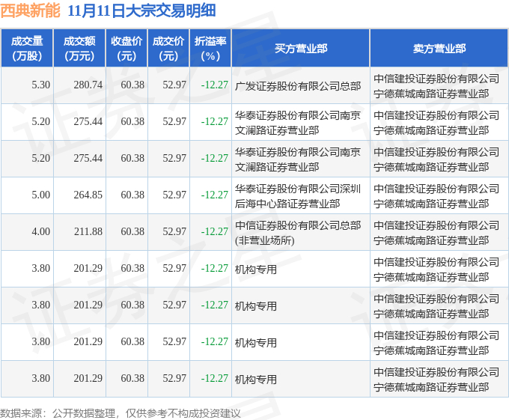Viewport: 509px width, 420px height.
Task: Click the 西典新能 stock name title
Action: 30,11
